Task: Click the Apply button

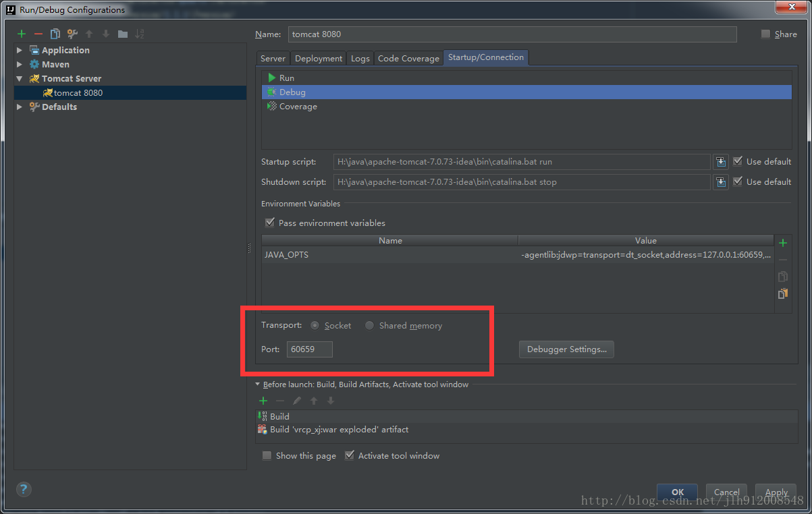Action: 777,492
